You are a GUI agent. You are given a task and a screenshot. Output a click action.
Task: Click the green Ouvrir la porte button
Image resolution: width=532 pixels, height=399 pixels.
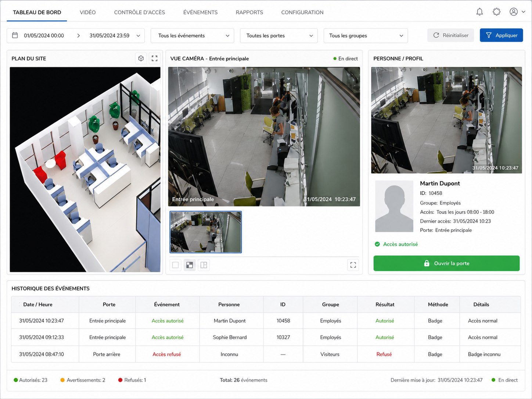[446, 263]
